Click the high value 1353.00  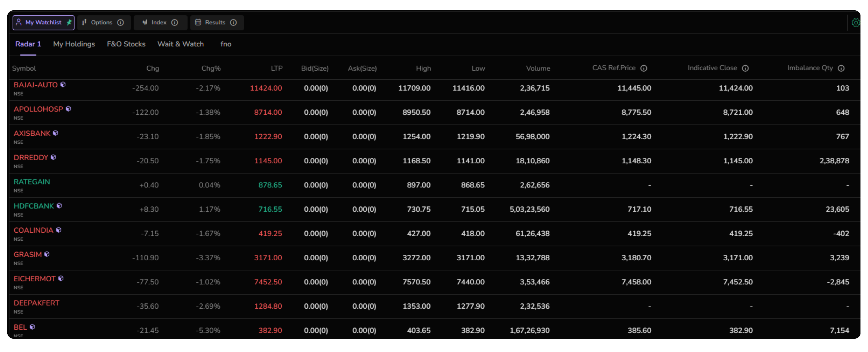tap(416, 307)
